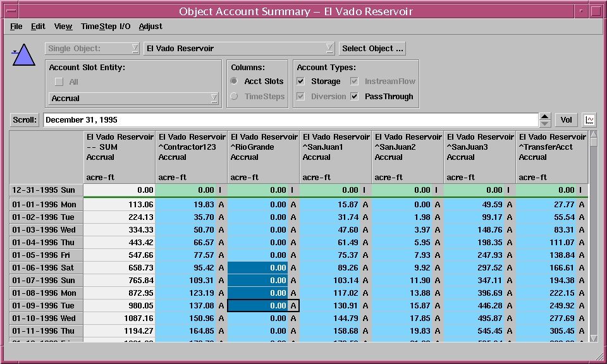Click the vertical scrollbar up arrow
607x364 pixels.
[594, 134]
